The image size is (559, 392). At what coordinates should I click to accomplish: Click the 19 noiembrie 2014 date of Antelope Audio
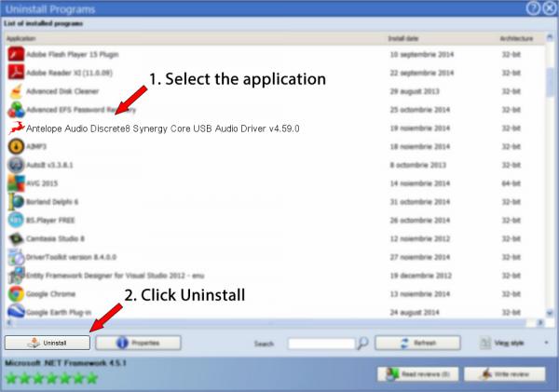tap(420, 128)
